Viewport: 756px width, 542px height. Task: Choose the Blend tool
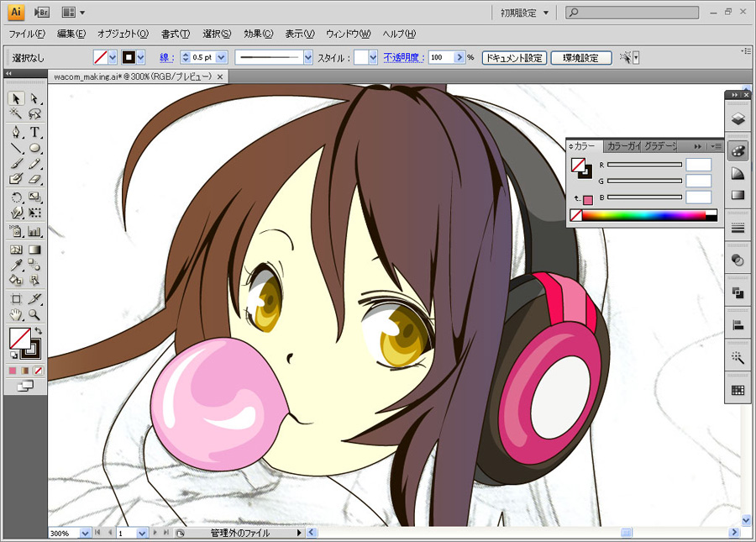click(34, 265)
